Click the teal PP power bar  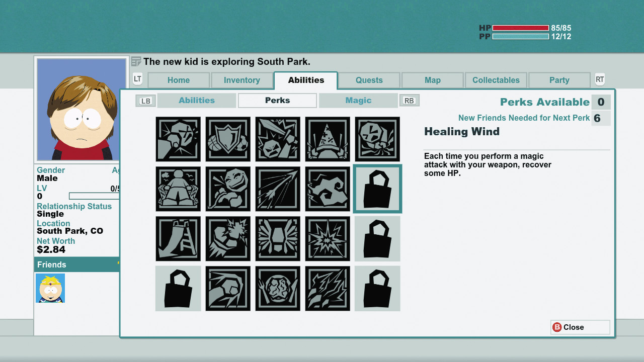[x=521, y=37]
